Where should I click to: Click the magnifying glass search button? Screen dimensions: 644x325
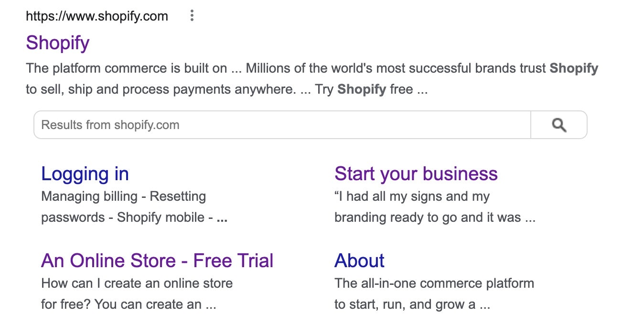(x=559, y=125)
